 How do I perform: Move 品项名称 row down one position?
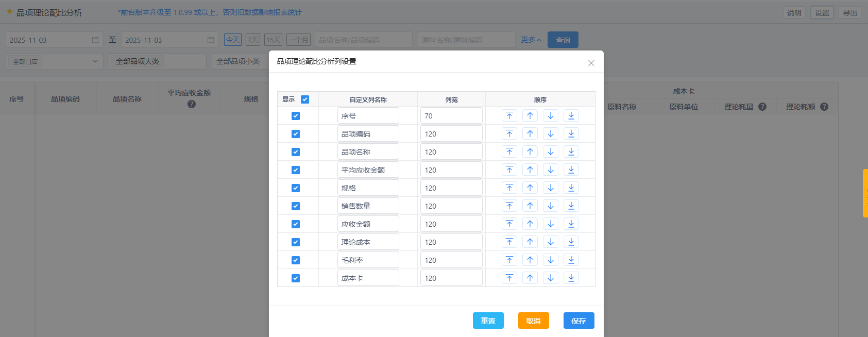551,152
